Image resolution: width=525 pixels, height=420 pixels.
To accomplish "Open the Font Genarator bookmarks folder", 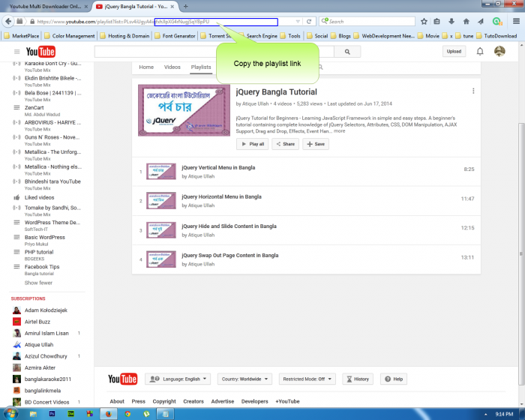I will (175, 36).
